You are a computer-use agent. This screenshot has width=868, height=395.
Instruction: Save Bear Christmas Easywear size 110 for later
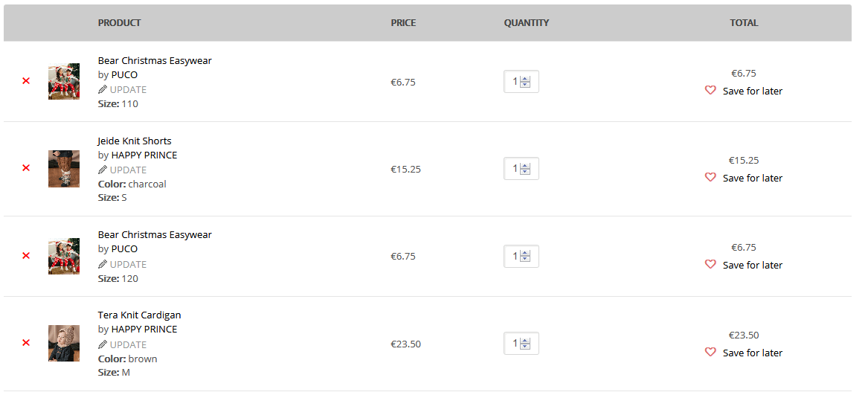[x=752, y=91]
